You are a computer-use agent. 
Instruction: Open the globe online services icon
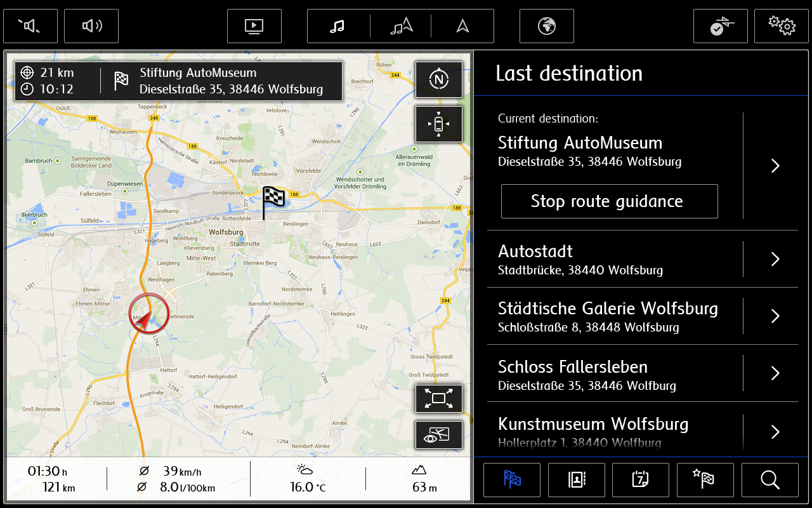click(x=547, y=26)
